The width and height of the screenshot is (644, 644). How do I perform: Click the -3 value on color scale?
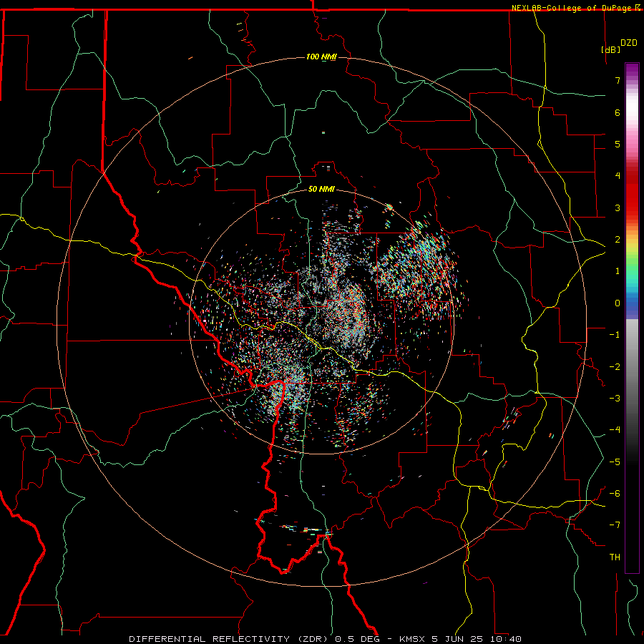pos(615,399)
